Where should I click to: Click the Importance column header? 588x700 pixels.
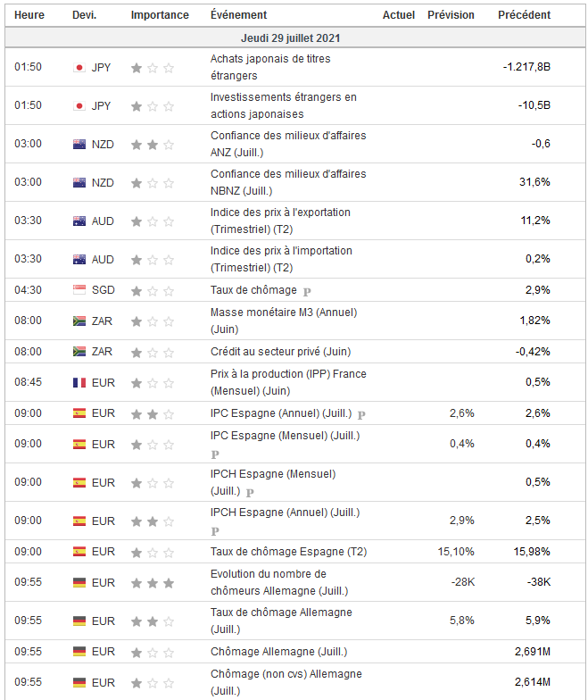coord(160,15)
